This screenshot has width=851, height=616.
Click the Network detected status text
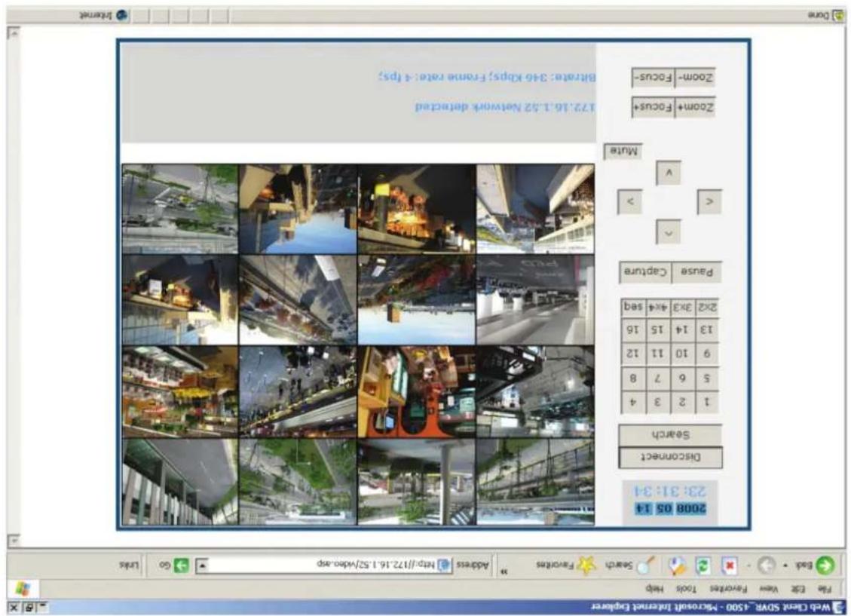505,107
